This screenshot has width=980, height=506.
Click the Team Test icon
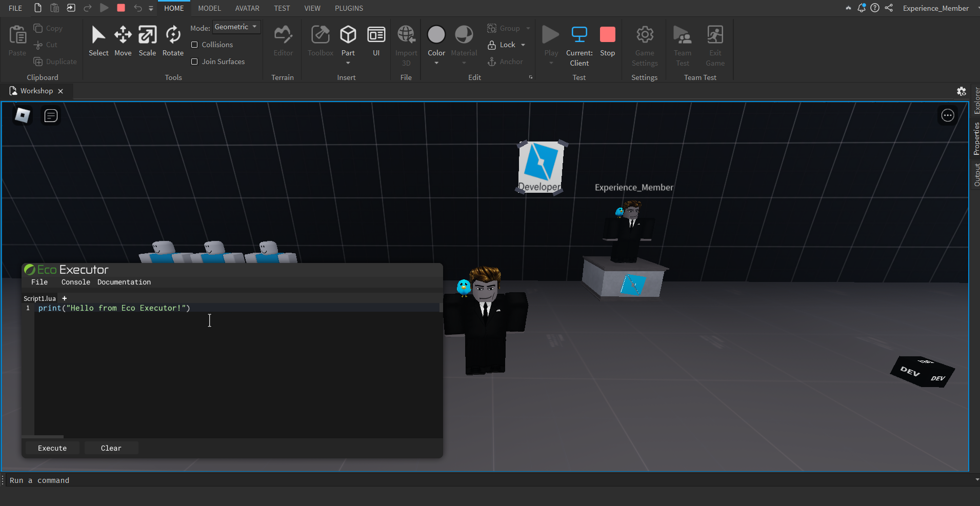683,35
